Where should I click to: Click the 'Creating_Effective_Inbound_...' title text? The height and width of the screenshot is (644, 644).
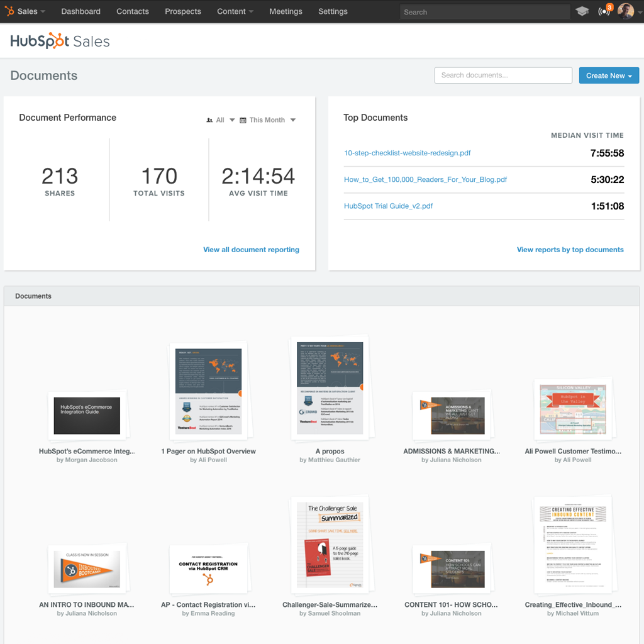coord(573,605)
